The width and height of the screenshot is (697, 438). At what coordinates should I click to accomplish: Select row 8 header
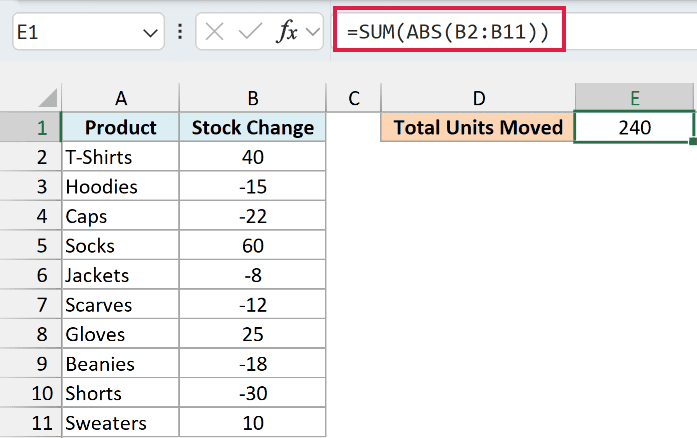tap(30, 334)
